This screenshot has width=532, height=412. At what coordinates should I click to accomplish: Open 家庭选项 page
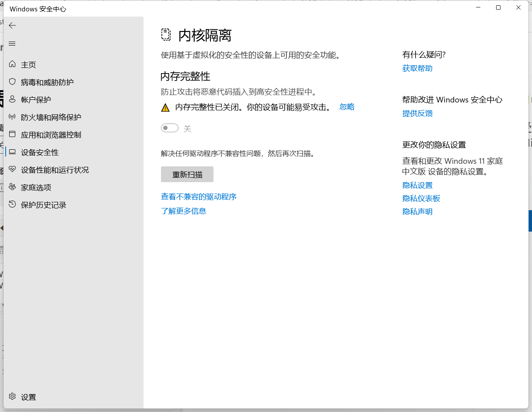point(36,187)
